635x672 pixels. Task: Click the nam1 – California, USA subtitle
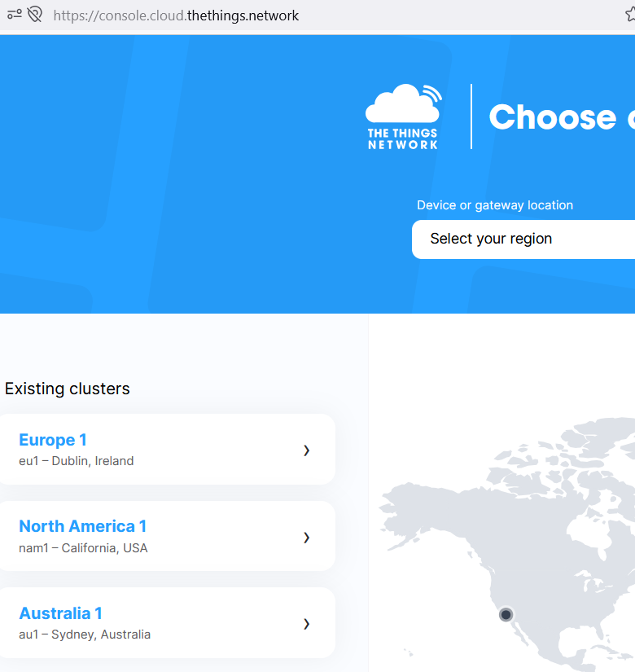pyautogui.click(x=83, y=548)
